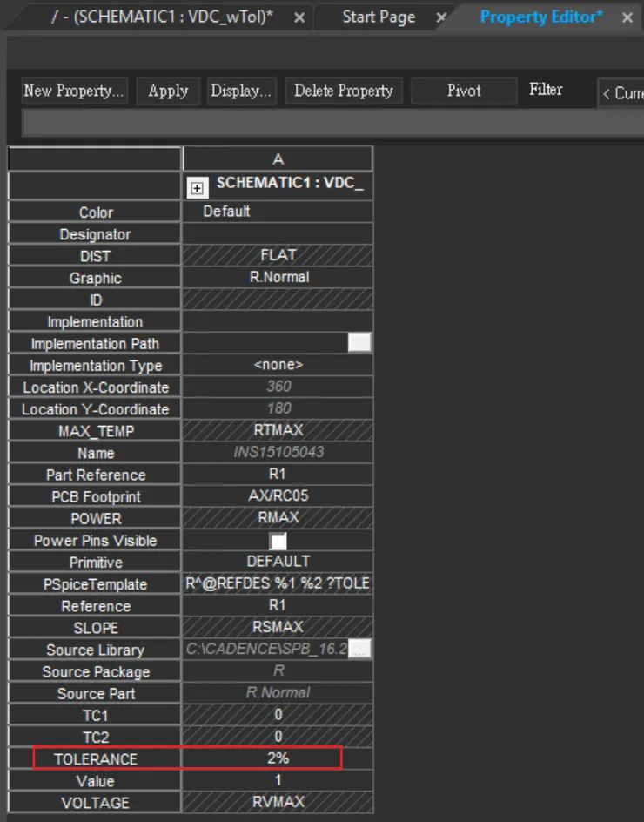Edit the Color value Default

point(278,212)
